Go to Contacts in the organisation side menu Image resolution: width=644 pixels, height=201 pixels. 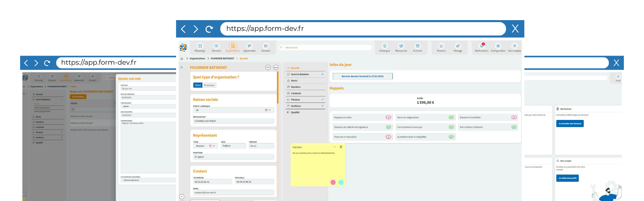point(296,93)
